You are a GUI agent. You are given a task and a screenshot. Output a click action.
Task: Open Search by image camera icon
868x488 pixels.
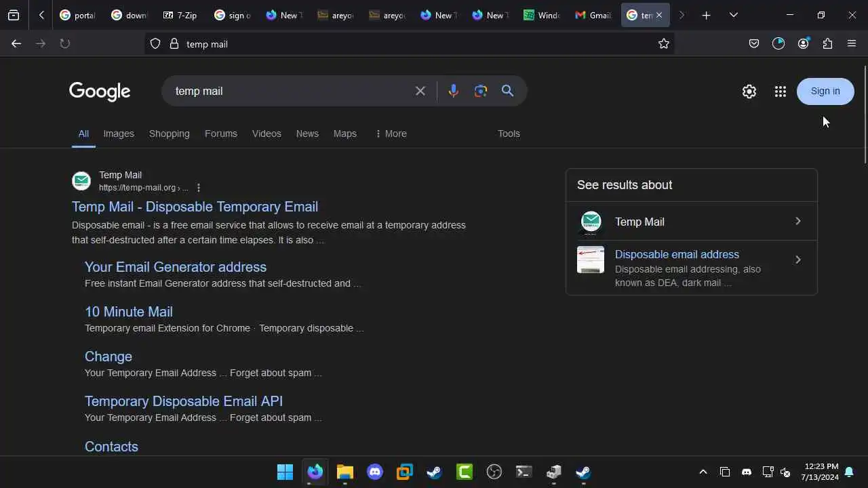[x=481, y=91]
